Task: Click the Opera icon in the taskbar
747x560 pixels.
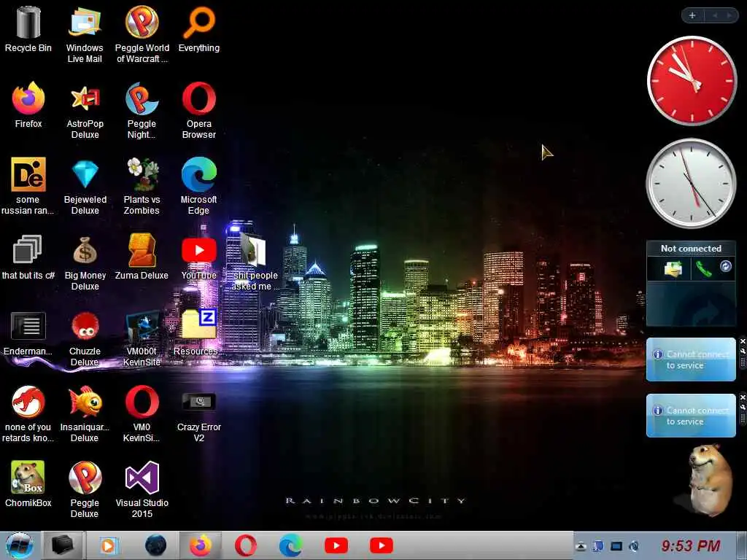Action: tap(246, 545)
